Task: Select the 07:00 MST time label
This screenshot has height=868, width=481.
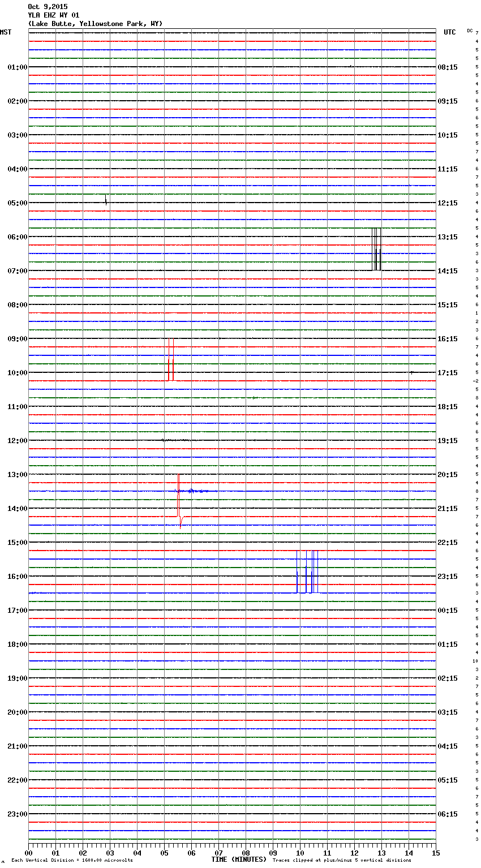Action: [x=18, y=271]
